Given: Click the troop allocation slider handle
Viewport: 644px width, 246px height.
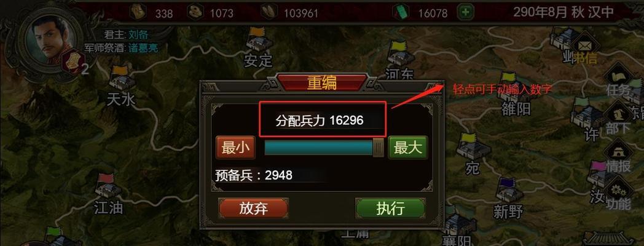Looking at the screenshot, I should (x=379, y=148).
